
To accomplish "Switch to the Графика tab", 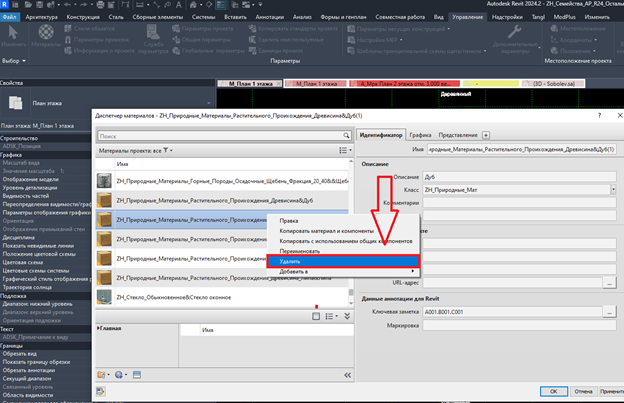I will tap(420, 135).
